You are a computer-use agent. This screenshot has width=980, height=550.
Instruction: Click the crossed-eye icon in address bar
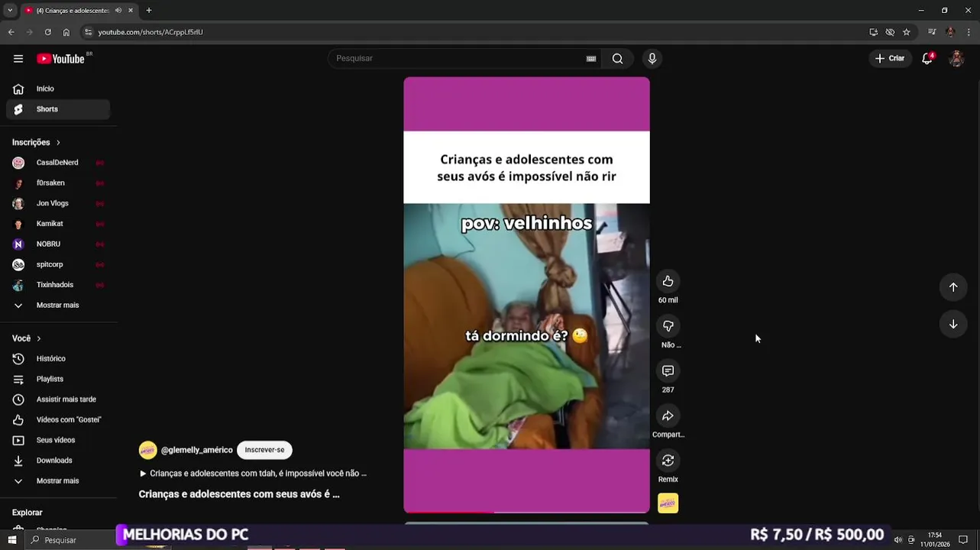pos(890,32)
